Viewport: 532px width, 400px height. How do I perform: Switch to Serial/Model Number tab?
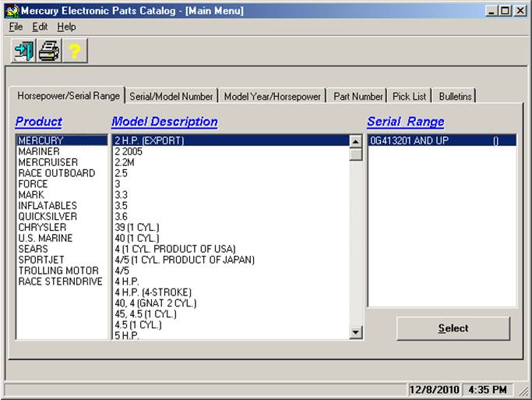pos(171,97)
